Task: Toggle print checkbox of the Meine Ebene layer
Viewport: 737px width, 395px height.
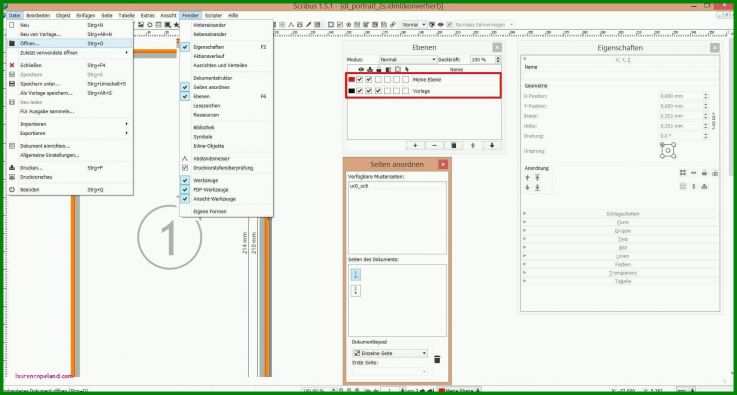Action: point(369,79)
